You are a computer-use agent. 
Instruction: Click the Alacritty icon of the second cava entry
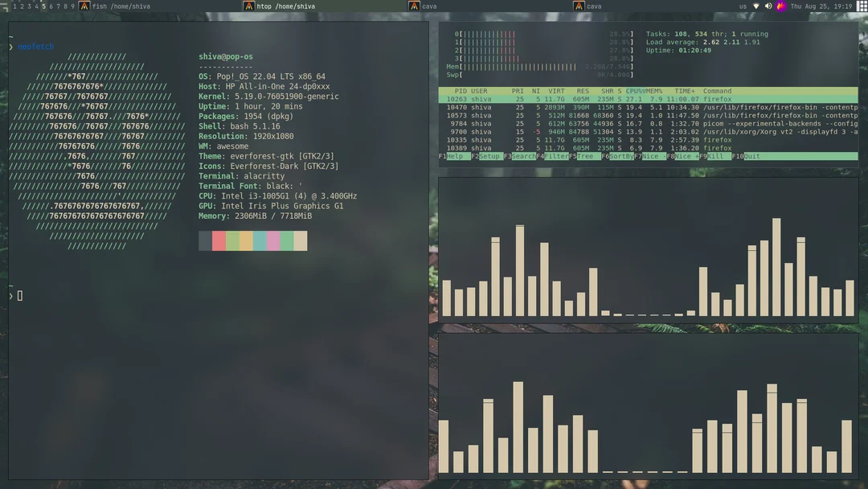pos(578,6)
